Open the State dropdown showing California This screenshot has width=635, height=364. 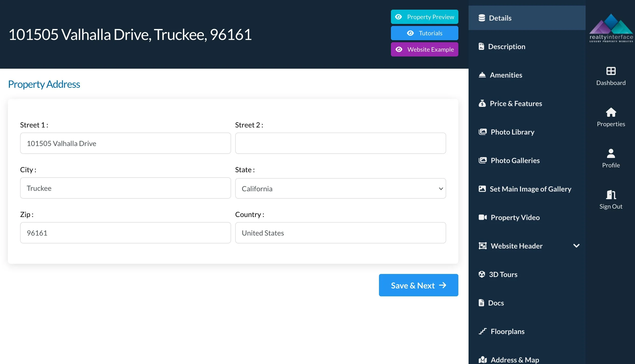[340, 188]
